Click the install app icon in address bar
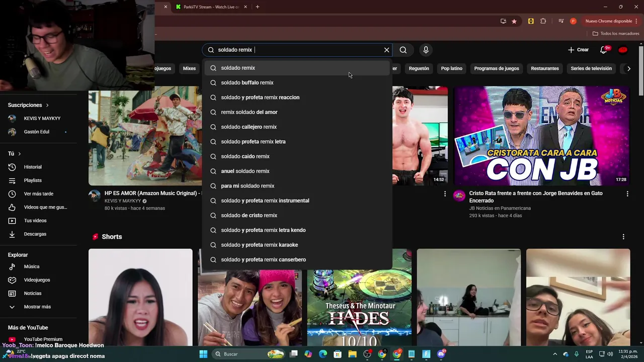The height and width of the screenshot is (362, 644). coord(503,21)
